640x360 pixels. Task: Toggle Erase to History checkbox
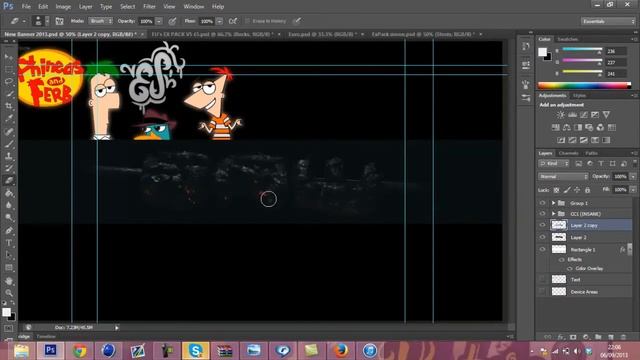[x=247, y=21]
